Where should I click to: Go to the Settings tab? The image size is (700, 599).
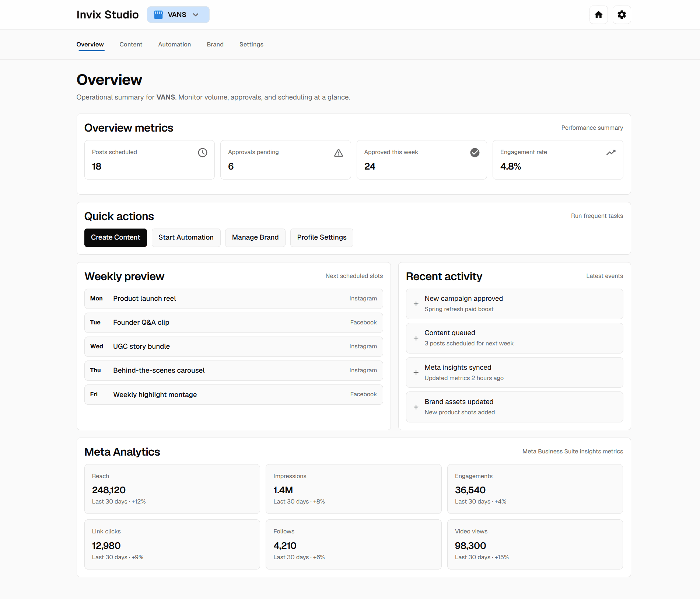(251, 44)
